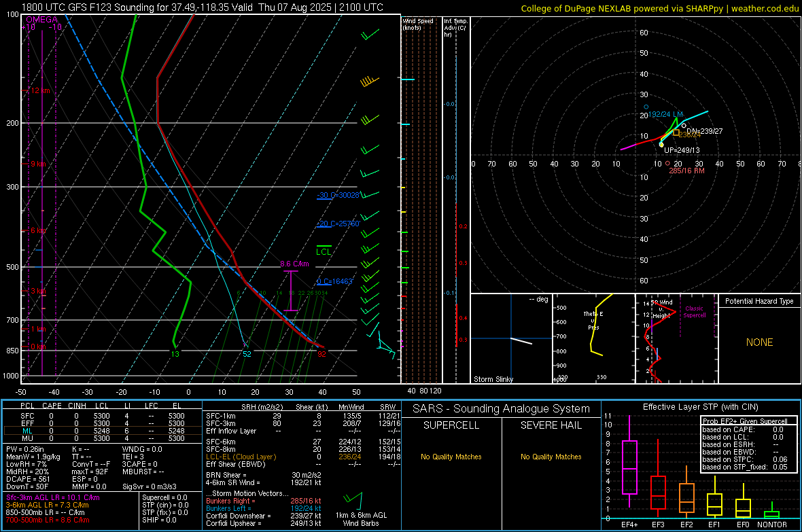The image size is (802, 532).
Task: Click the Potential Hazard Type header
Action: (x=759, y=301)
